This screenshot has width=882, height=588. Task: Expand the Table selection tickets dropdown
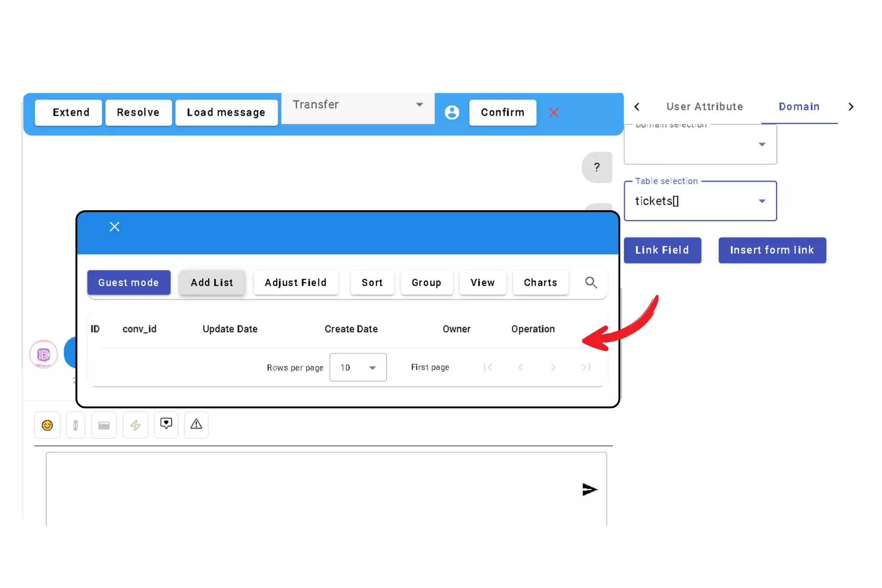700,201
